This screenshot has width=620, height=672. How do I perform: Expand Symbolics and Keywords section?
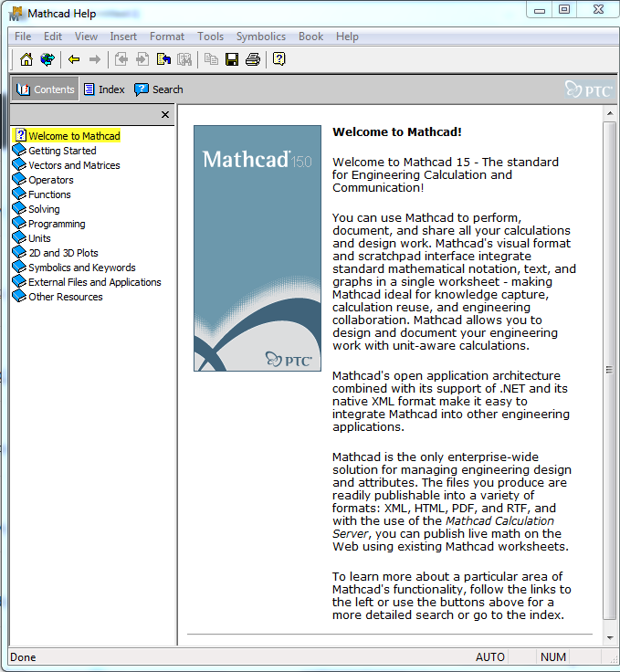point(81,268)
